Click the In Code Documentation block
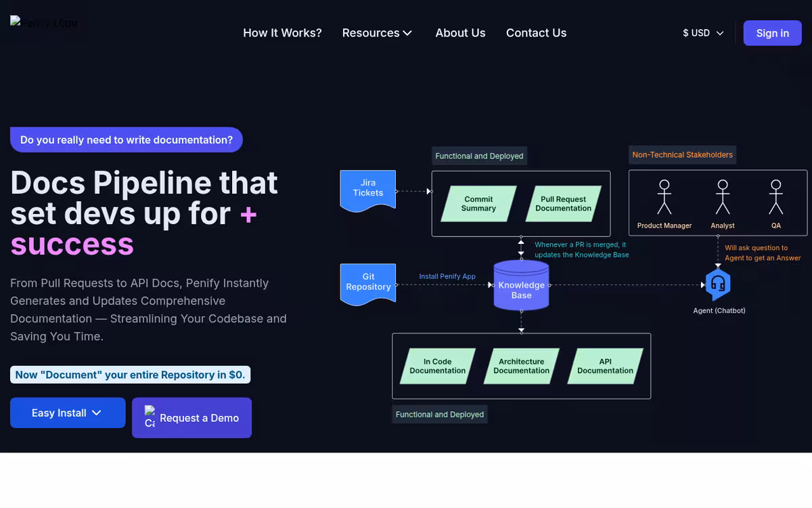 click(437, 366)
